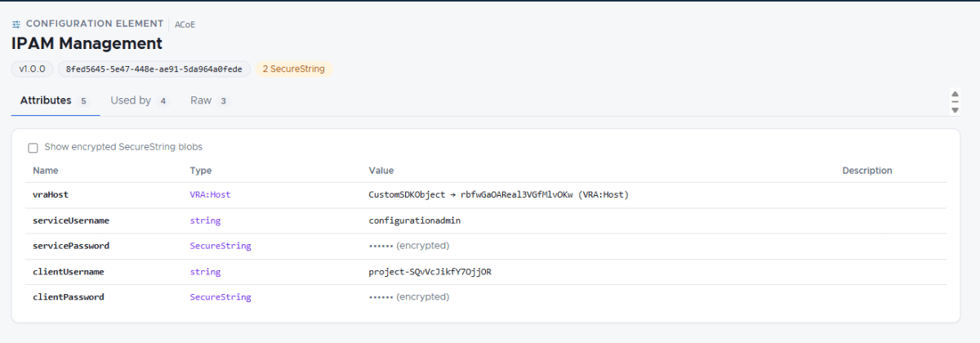Click the Description column header
This screenshot has width=980, height=343.
(x=867, y=171)
